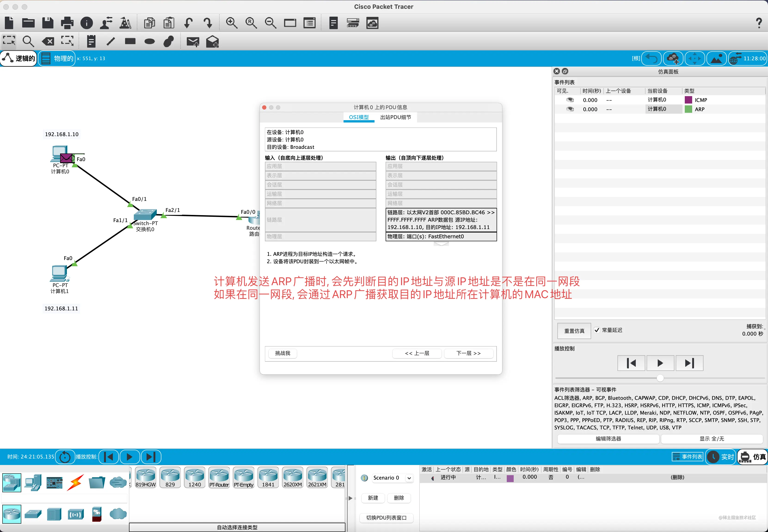The image size is (768, 532).
Task: Pick the 1841 router device
Action: tap(268, 478)
